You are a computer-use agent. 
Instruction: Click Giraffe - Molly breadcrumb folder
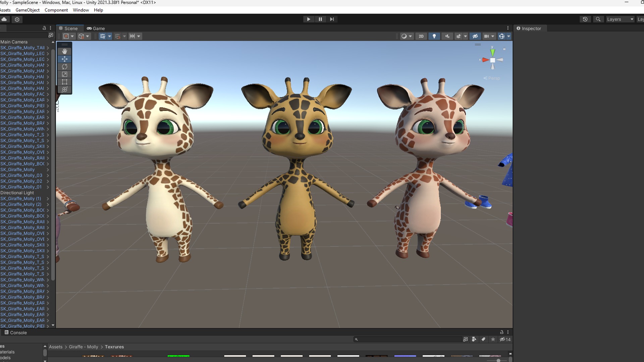[84, 347]
